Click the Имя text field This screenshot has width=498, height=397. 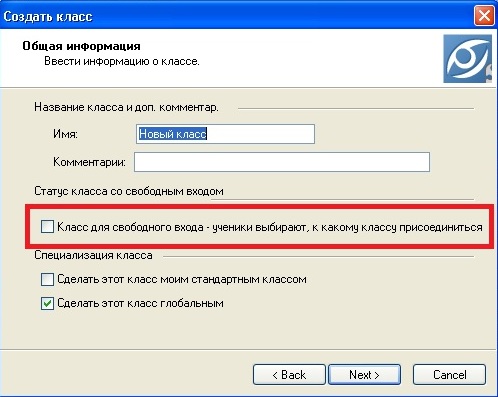point(225,134)
